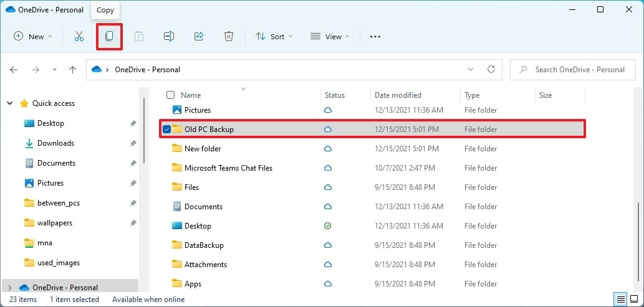Go back with the left arrow
644x307 pixels.
coord(14,70)
